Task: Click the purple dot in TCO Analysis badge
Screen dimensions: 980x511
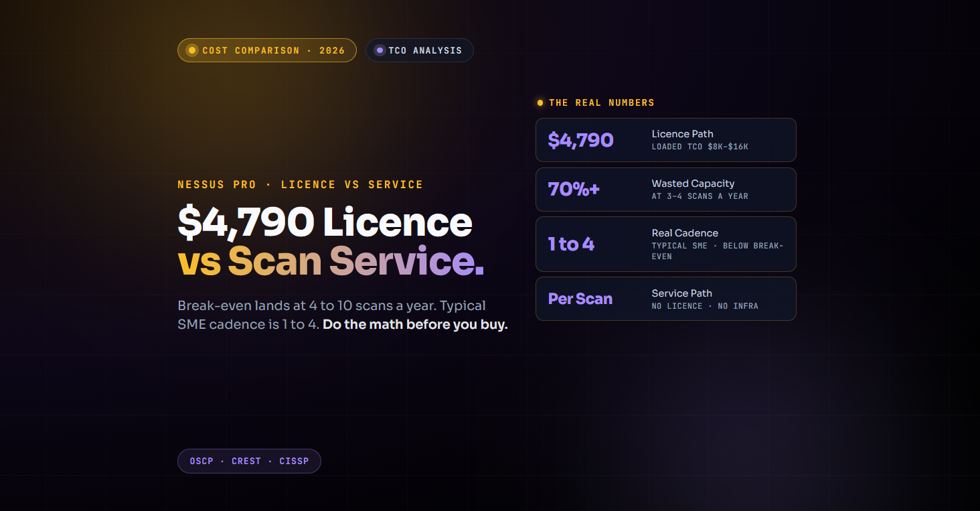Action: click(380, 50)
